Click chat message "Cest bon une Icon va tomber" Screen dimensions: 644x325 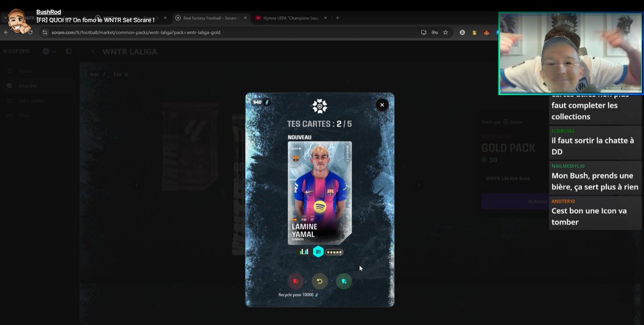point(589,216)
